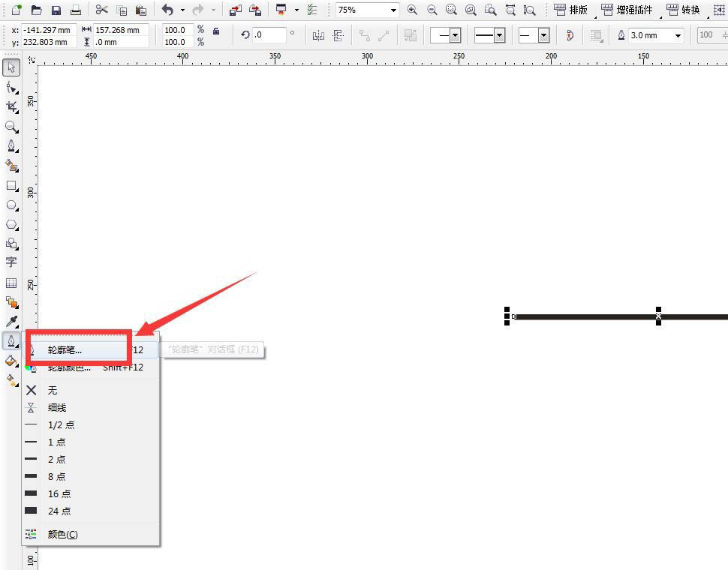The image size is (728, 570).
Task: Click the 增强插件 toolbar button
Action: pyautogui.click(x=627, y=10)
